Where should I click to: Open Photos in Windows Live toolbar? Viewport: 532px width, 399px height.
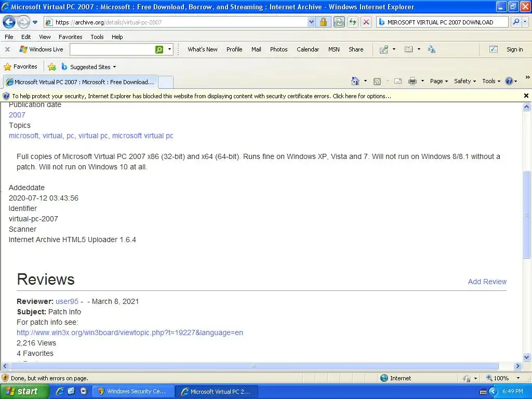[x=278, y=49]
